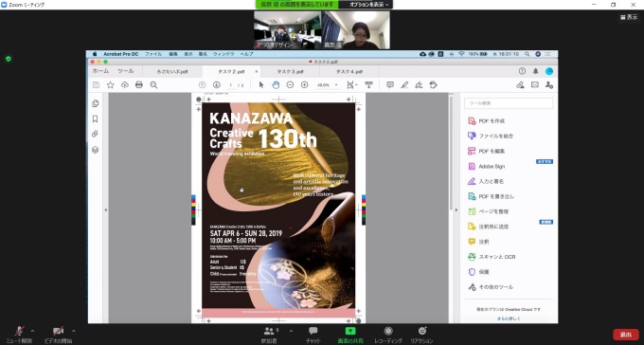The width and height of the screenshot is (644, 345).
Task: Switch to the タスク４.pdf tab
Action: pyautogui.click(x=349, y=71)
